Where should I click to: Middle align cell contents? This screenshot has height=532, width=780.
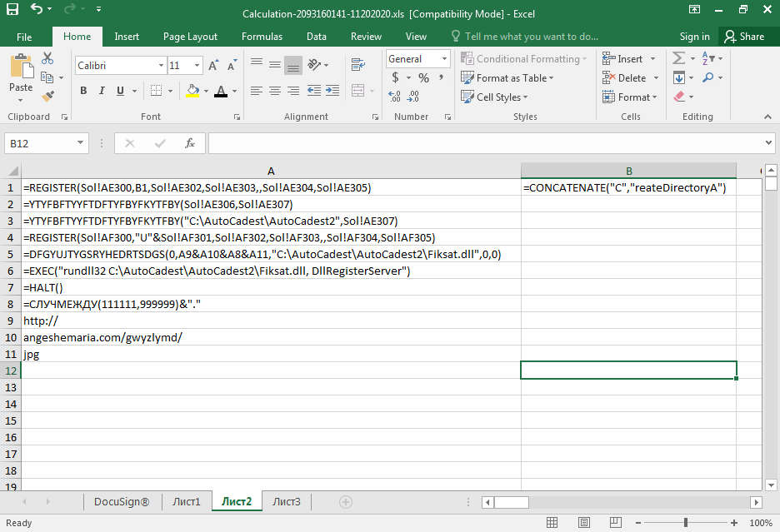(275, 65)
